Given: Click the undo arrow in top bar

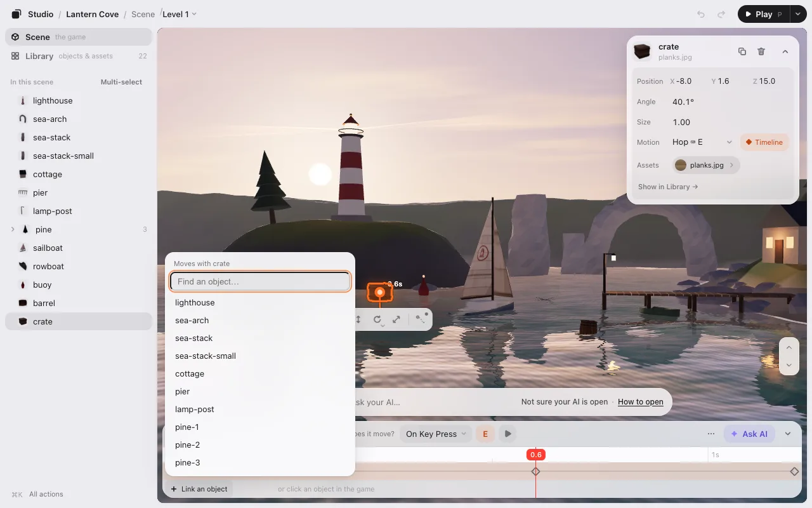Looking at the screenshot, I should click(x=701, y=14).
